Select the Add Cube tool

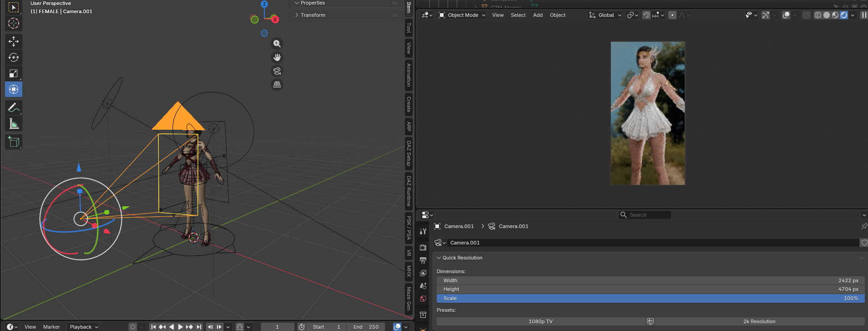click(14, 142)
